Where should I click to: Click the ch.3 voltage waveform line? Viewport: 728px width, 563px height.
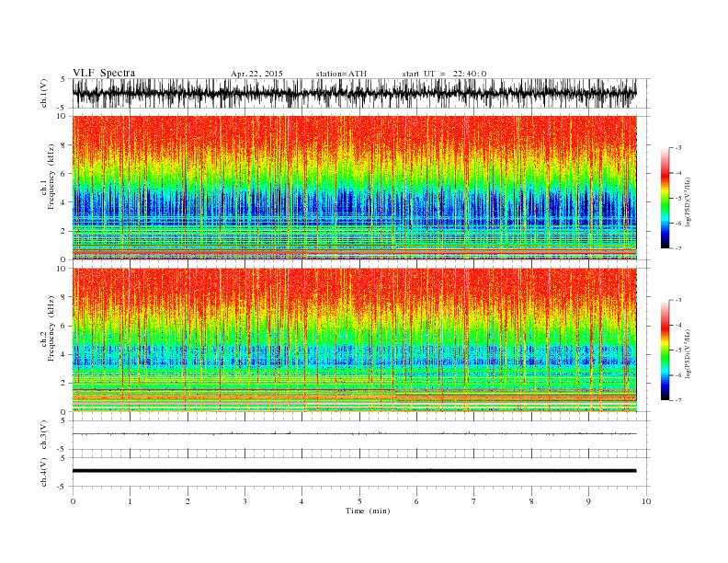click(x=354, y=434)
